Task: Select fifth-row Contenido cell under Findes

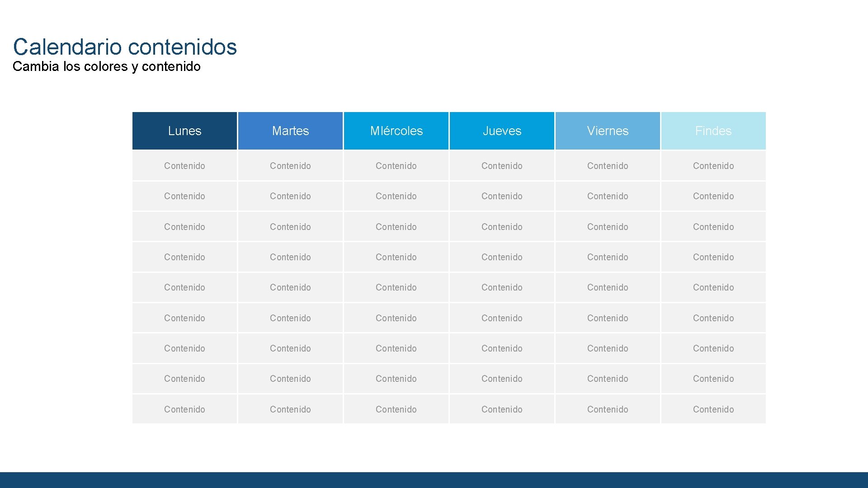Action: click(713, 287)
